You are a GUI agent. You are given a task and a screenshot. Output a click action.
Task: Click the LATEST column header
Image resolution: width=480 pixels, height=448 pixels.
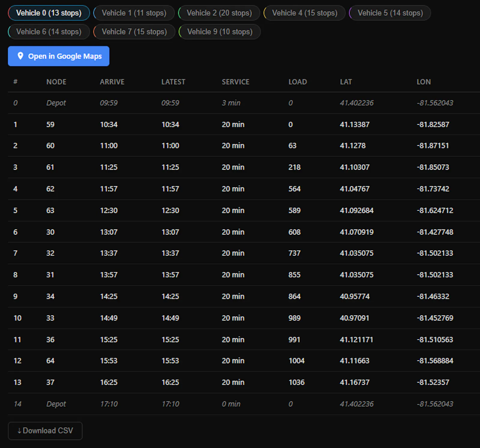173,82
